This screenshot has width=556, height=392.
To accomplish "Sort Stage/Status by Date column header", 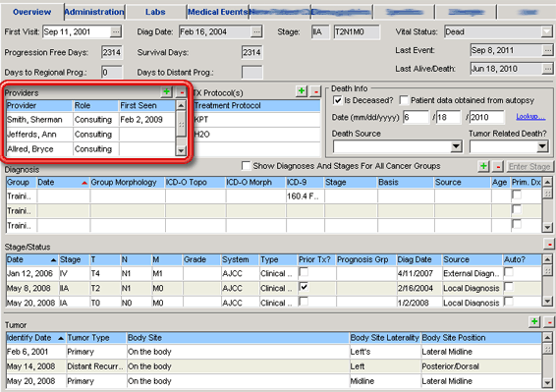I will [x=31, y=259].
